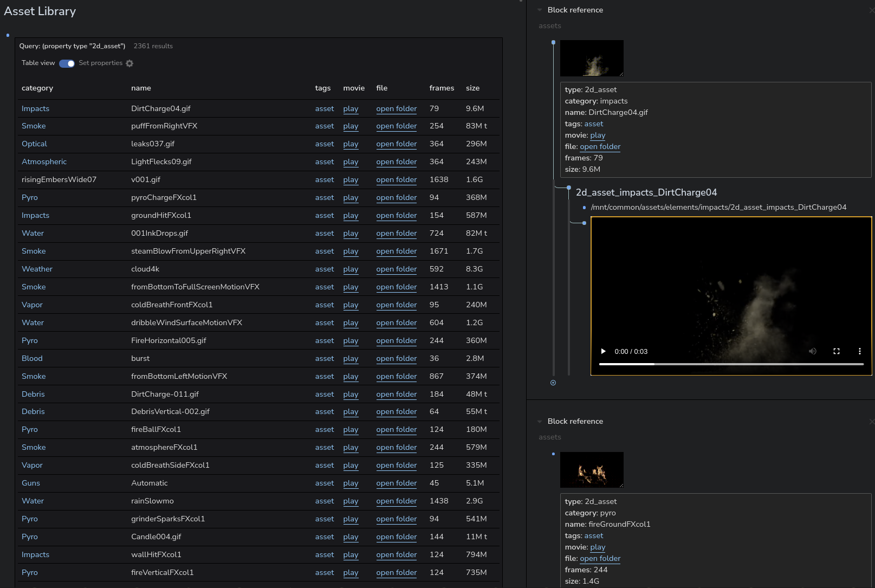This screenshot has width=875, height=588.
Task: Open folder for cloud4k asset
Action: (396, 269)
